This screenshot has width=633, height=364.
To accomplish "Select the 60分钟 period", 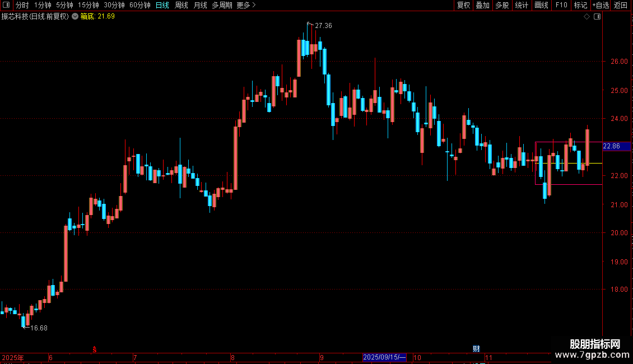I will pyautogui.click(x=140, y=5).
